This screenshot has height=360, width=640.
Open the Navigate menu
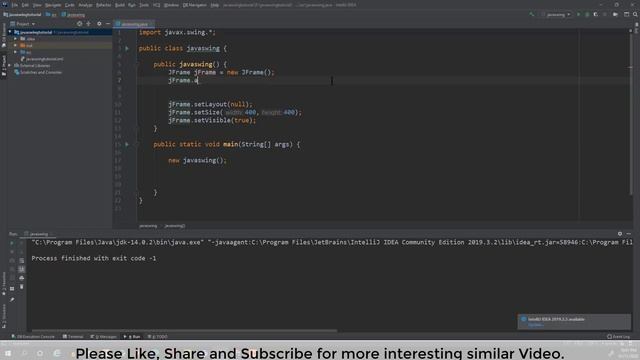53,5
